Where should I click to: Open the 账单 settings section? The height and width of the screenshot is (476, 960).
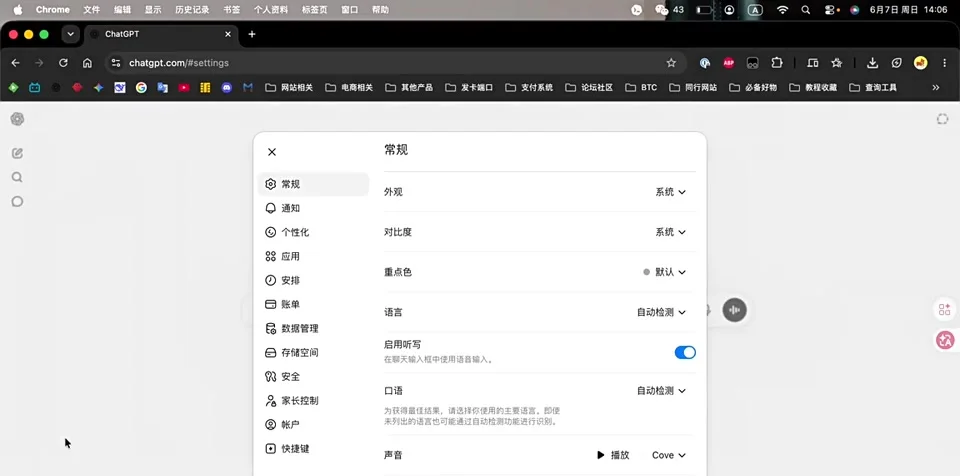(x=313, y=304)
